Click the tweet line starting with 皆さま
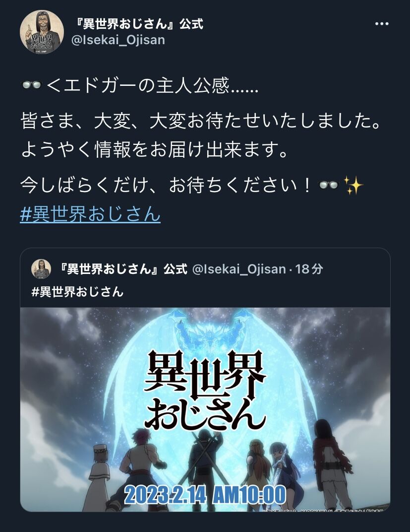 (201, 122)
